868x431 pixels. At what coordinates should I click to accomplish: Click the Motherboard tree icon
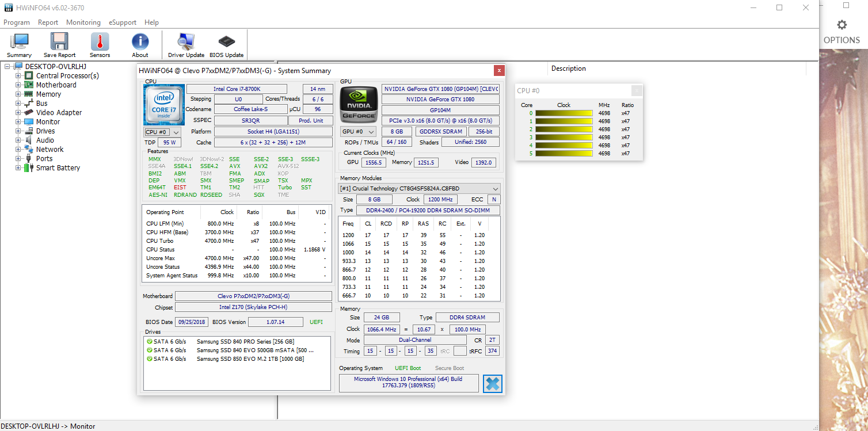coord(28,85)
